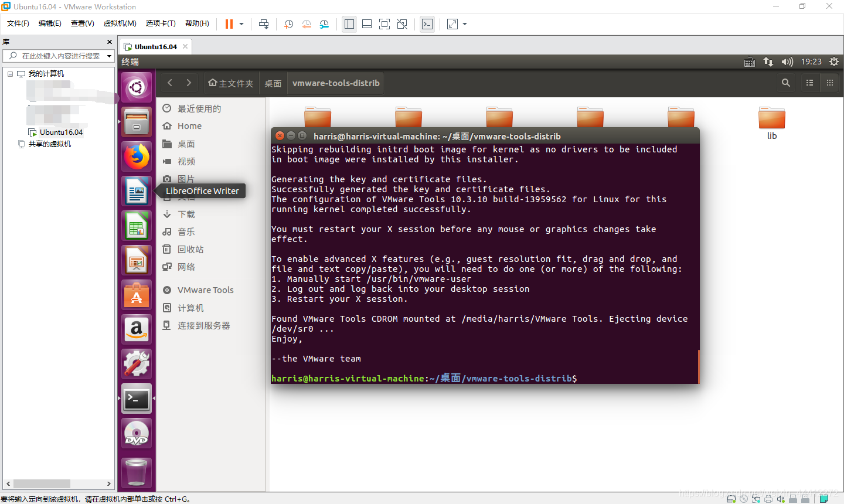Open 回收站 in the Files sidebar
The height and width of the screenshot is (504, 844).
[x=211, y=249]
